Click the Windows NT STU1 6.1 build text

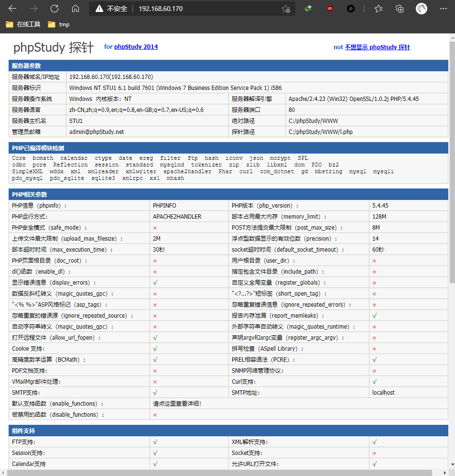pos(175,88)
